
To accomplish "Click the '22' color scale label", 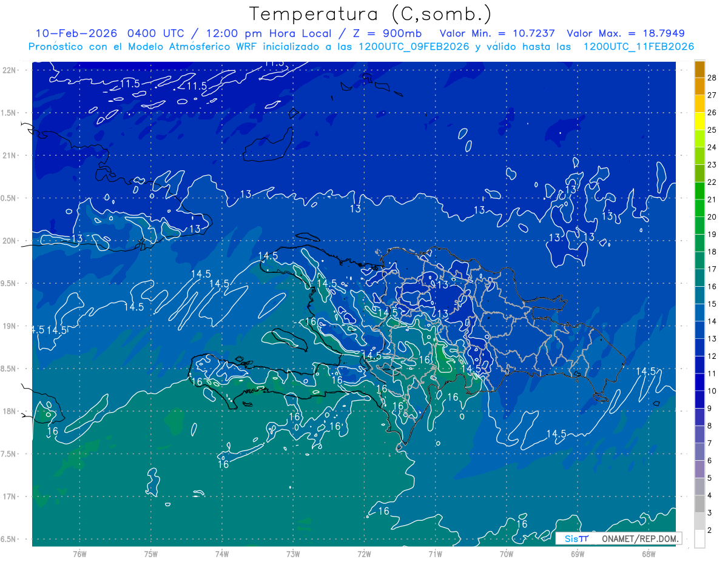I will [712, 182].
